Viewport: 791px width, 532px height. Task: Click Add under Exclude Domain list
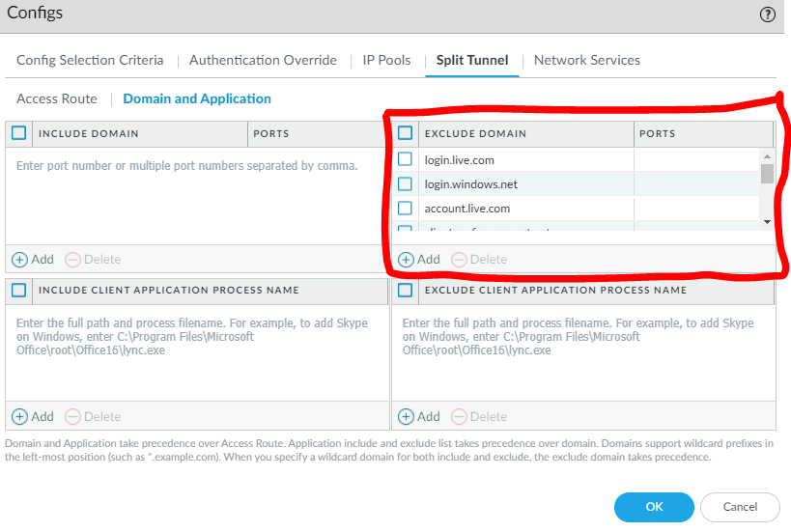click(419, 259)
